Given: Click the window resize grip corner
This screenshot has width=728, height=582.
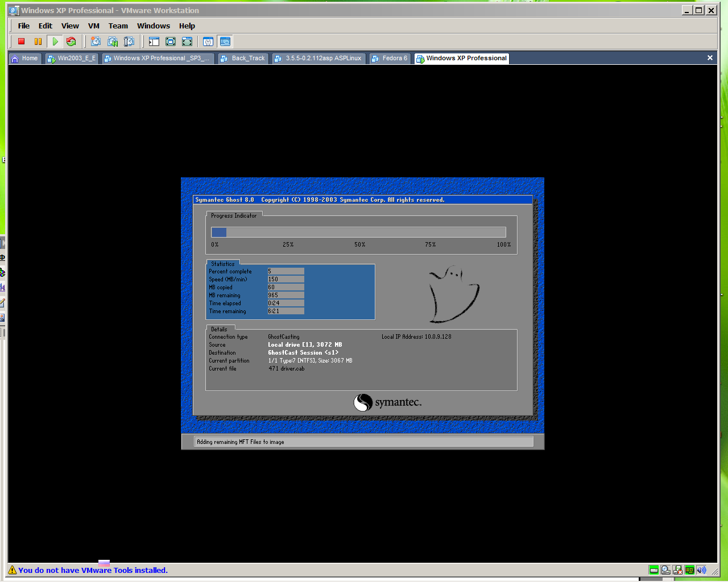Looking at the screenshot, I should tap(714, 571).
